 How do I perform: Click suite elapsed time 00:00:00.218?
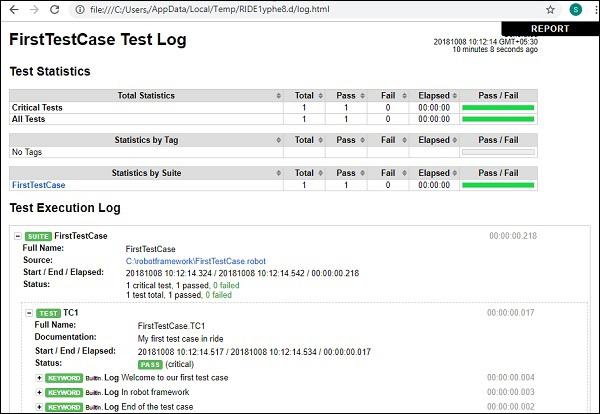pyautogui.click(x=513, y=236)
